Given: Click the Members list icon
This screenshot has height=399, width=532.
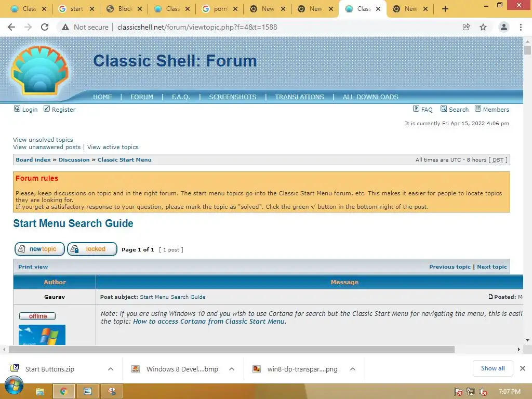Looking at the screenshot, I should (478, 109).
